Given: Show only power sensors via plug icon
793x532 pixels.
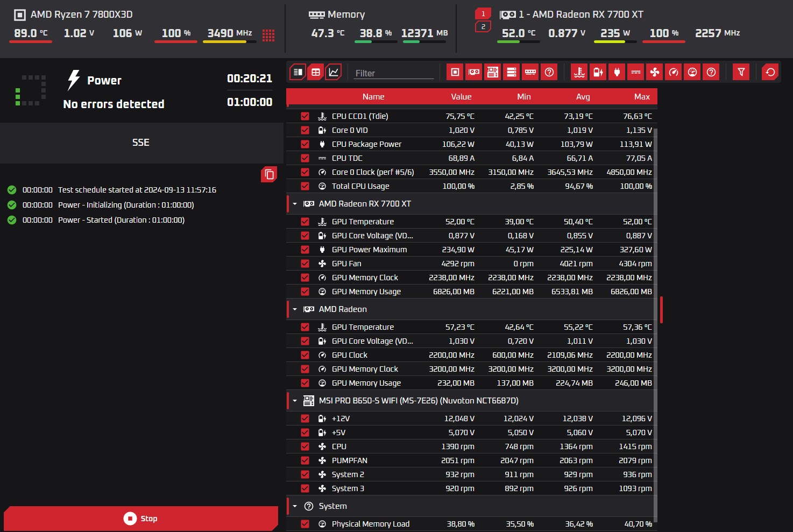Looking at the screenshot, I should (617, 72).
